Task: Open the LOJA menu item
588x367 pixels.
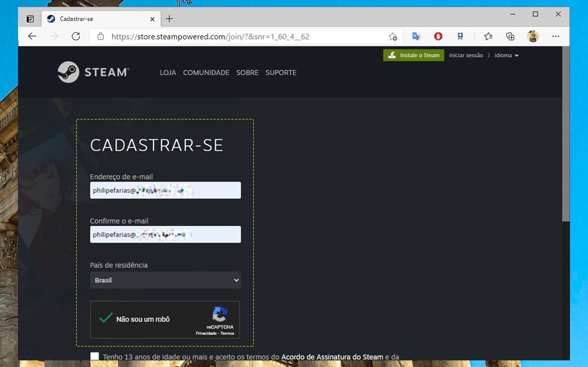Action: (x=168, y=73)
